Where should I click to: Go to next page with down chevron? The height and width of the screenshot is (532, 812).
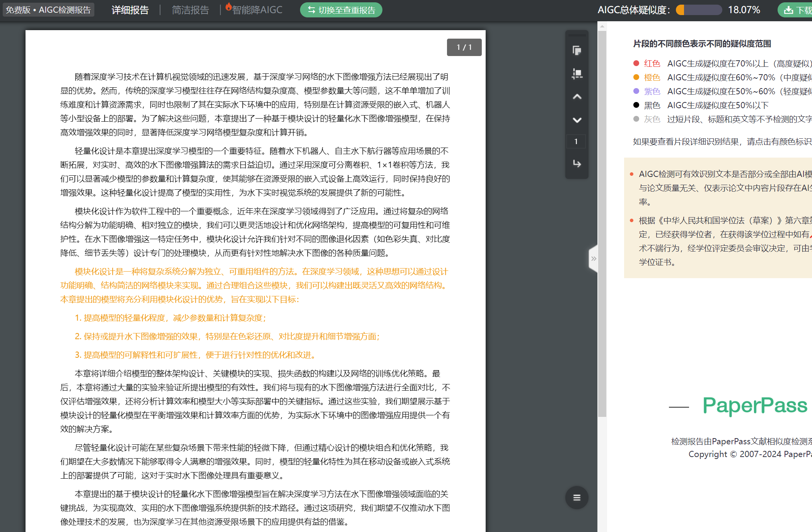click(577, 120)
